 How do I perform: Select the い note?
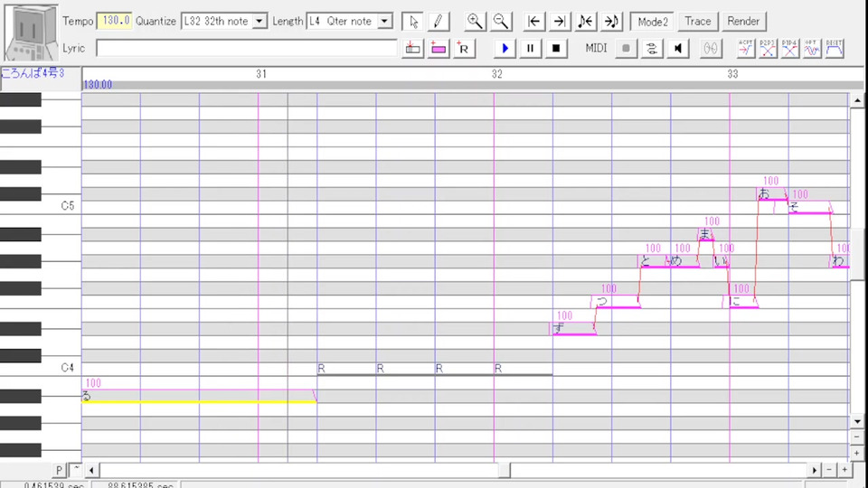pyautogui.click(x=721, y=261)
